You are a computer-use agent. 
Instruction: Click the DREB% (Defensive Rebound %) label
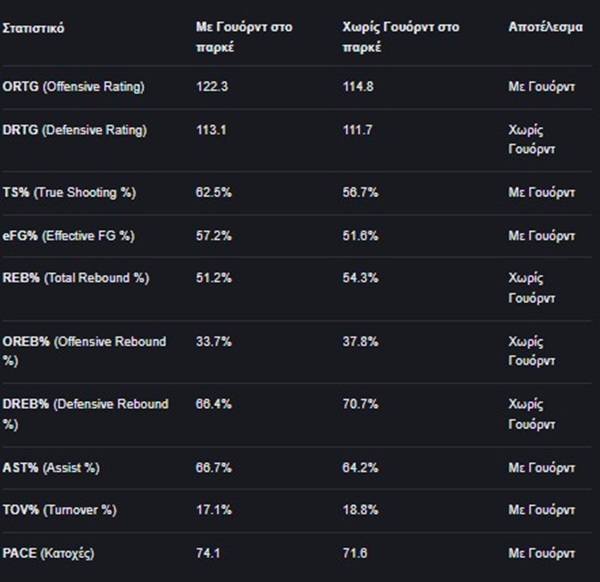(85, 413)
